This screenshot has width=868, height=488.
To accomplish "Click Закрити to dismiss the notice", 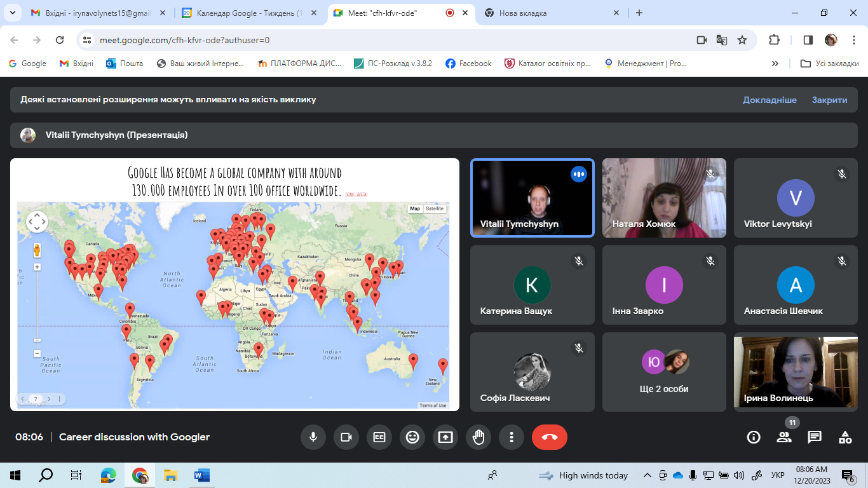I will click(829, 100).
